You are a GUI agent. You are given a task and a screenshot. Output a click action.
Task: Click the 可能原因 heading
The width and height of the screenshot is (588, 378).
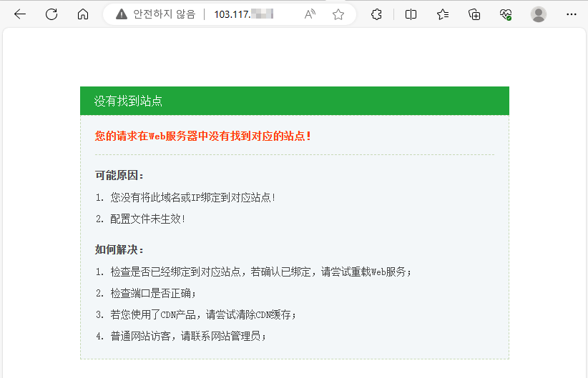119,175
